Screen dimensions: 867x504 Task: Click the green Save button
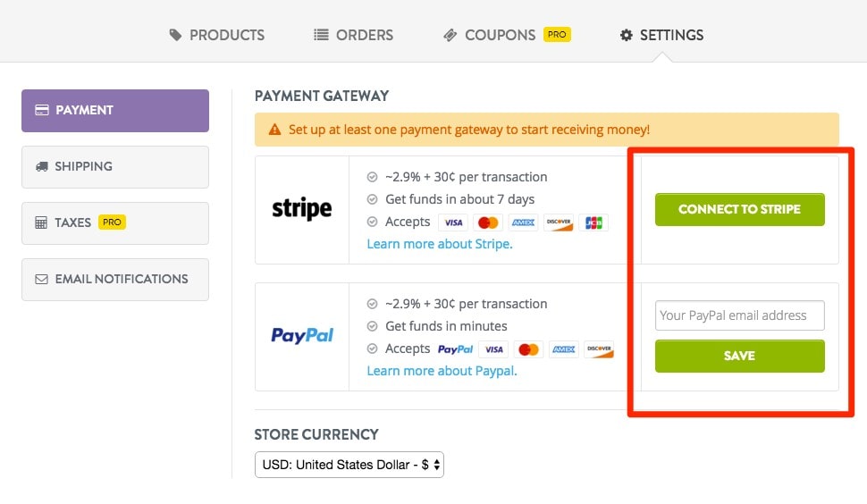click(x=739, y=356)
